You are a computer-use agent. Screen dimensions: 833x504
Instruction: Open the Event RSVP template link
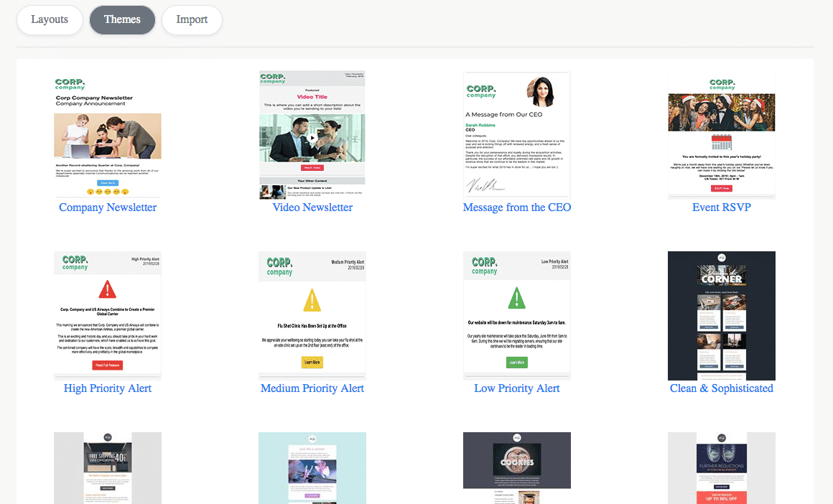(x=721, y=207)
